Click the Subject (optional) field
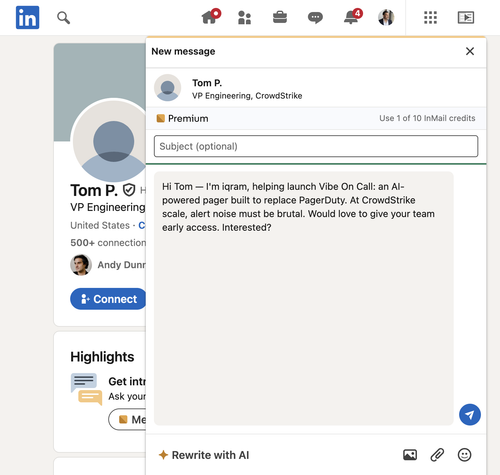The height and width of the screenshot is (475, 500). tap(316, 146)
